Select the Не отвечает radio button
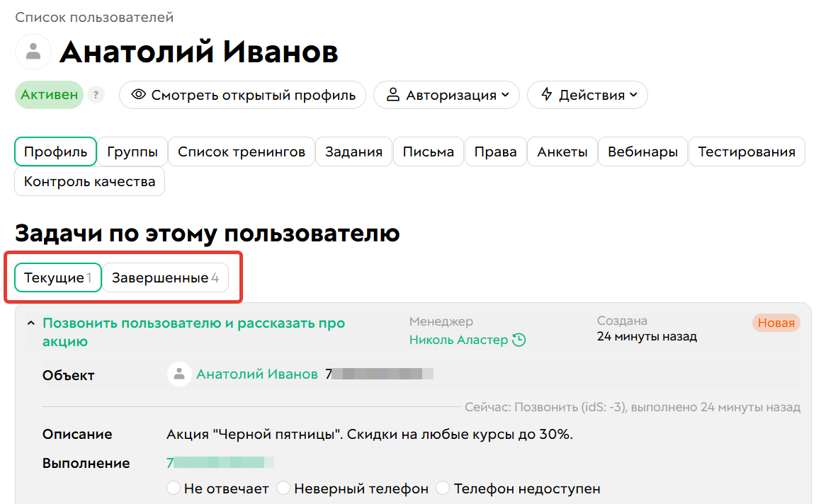The width and height of the screenshot is (838, 504). pyautogui.click(x=174, y=488)
